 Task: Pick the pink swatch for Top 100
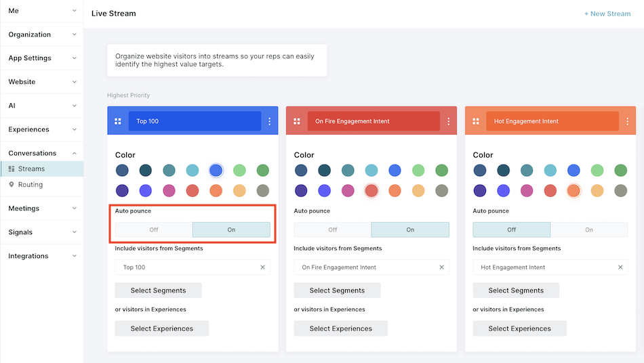(169, 191)
